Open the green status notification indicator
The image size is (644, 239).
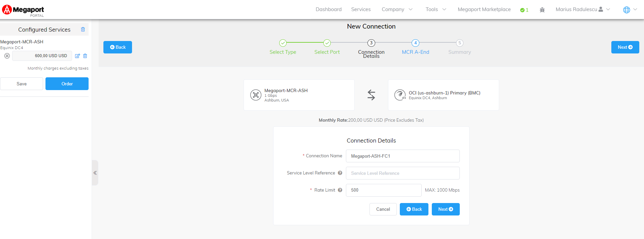pos(524,10)
